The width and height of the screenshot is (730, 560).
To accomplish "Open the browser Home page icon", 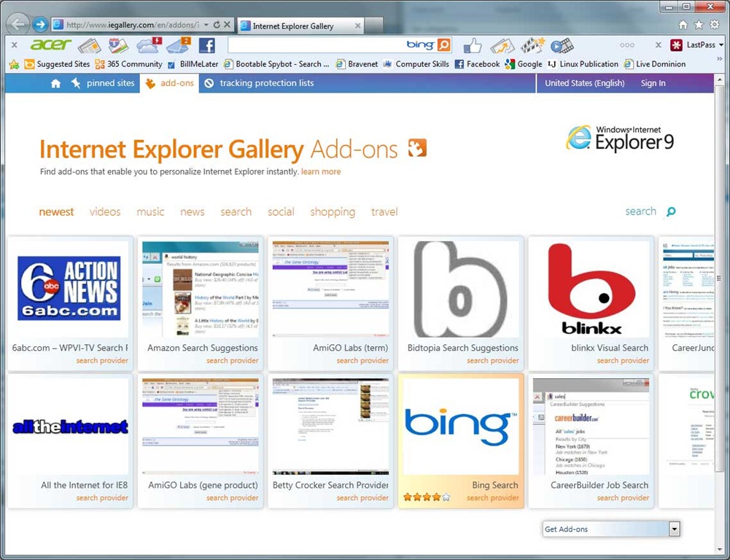I will tap(683, 25).
